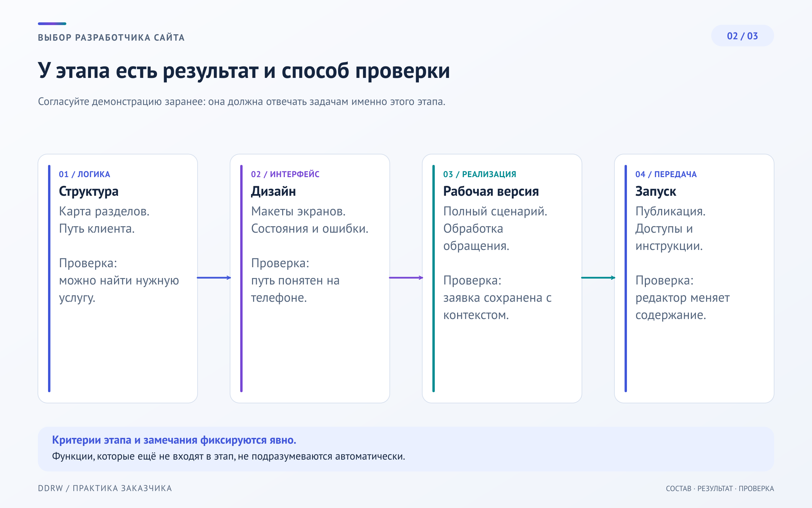Viewport: 812px width, 508px height.
Task: Click the text можно найти нужную услугу.
Action: point(119,289)
